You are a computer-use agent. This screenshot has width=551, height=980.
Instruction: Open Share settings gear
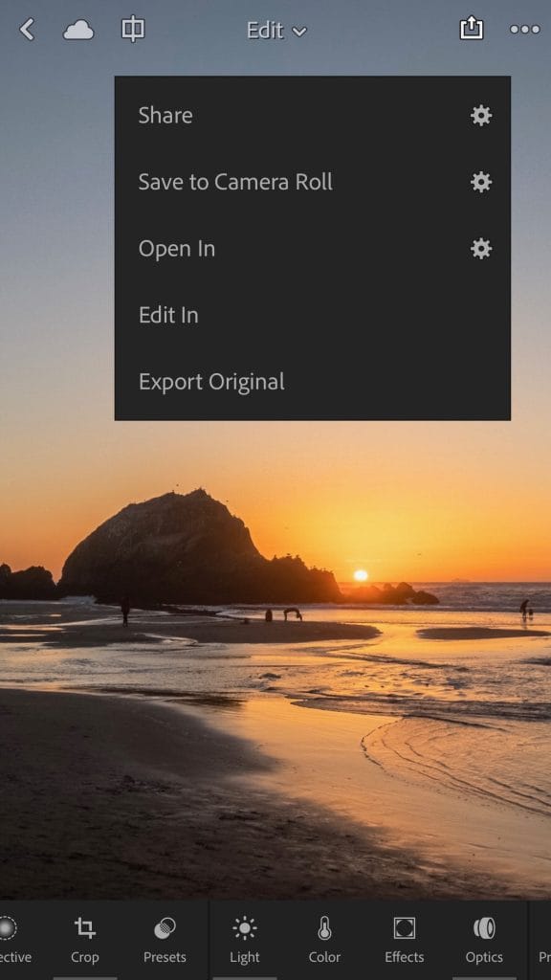(x=481, y=116)
